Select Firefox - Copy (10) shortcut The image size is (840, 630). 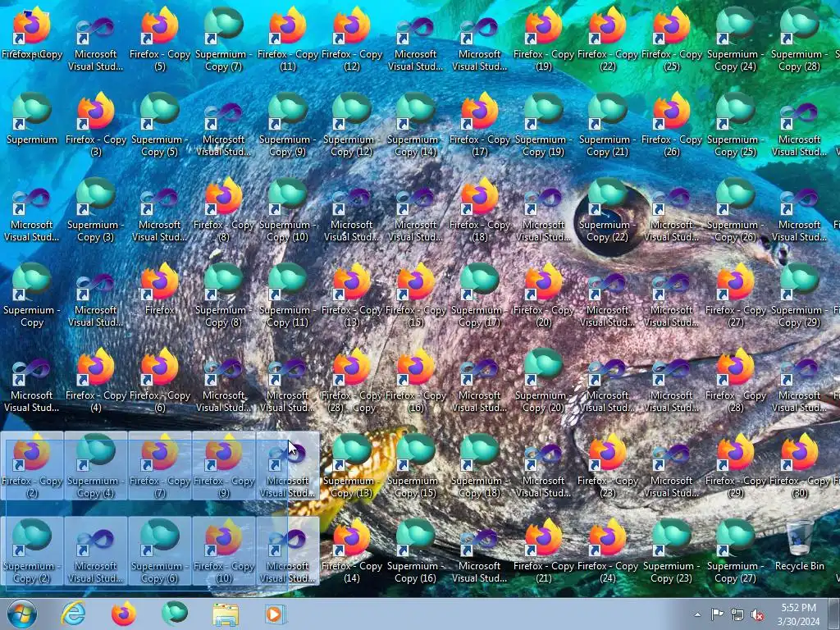click(x=223, y=550)
